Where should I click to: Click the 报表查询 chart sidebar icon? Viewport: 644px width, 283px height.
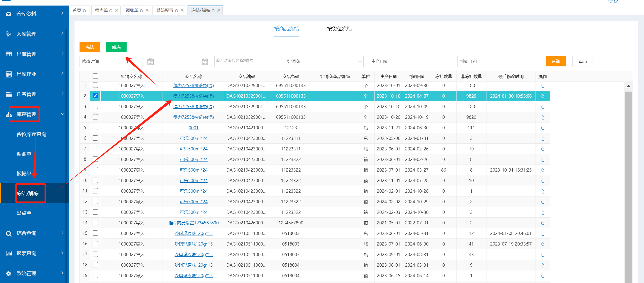click(9, 254)
